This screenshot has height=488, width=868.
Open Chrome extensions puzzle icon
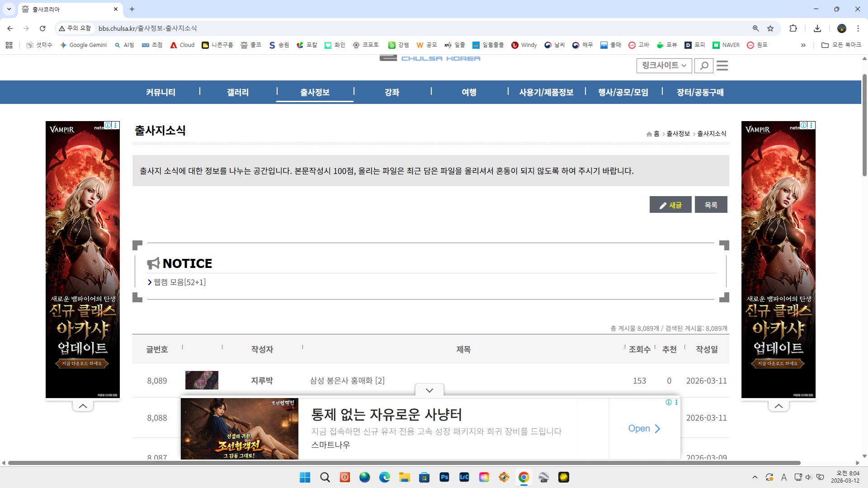tap(793, 28)
